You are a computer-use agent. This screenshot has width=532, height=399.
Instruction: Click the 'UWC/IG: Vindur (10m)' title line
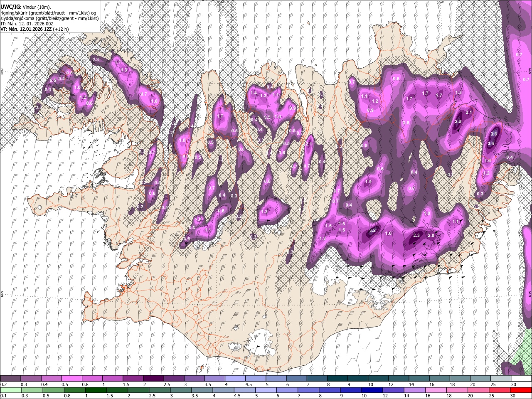26,7
